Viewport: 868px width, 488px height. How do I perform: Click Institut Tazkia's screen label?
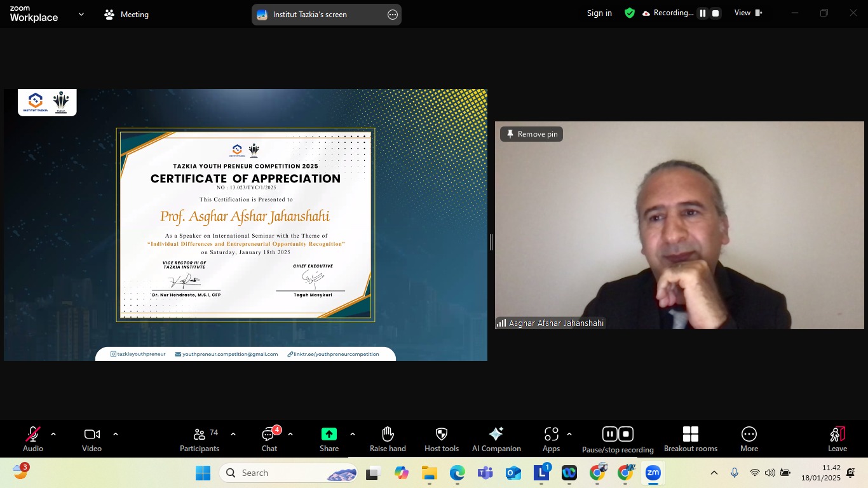(310, 15)
